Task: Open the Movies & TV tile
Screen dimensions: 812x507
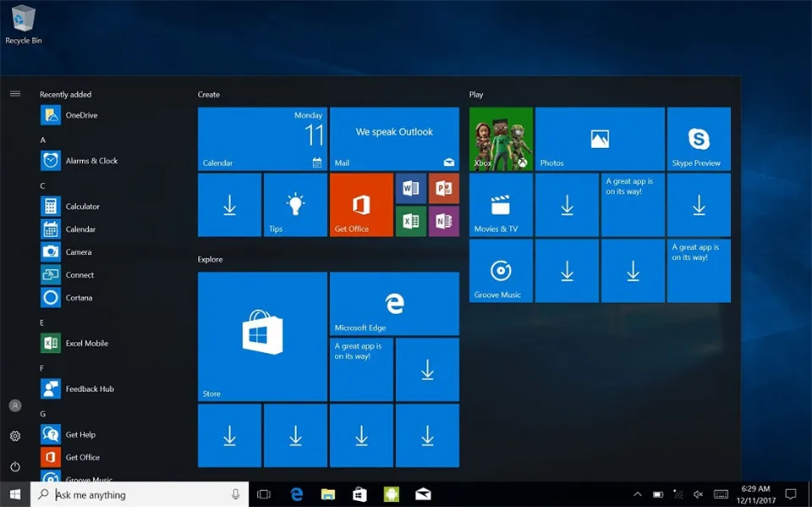Action: tap(501, 206)
